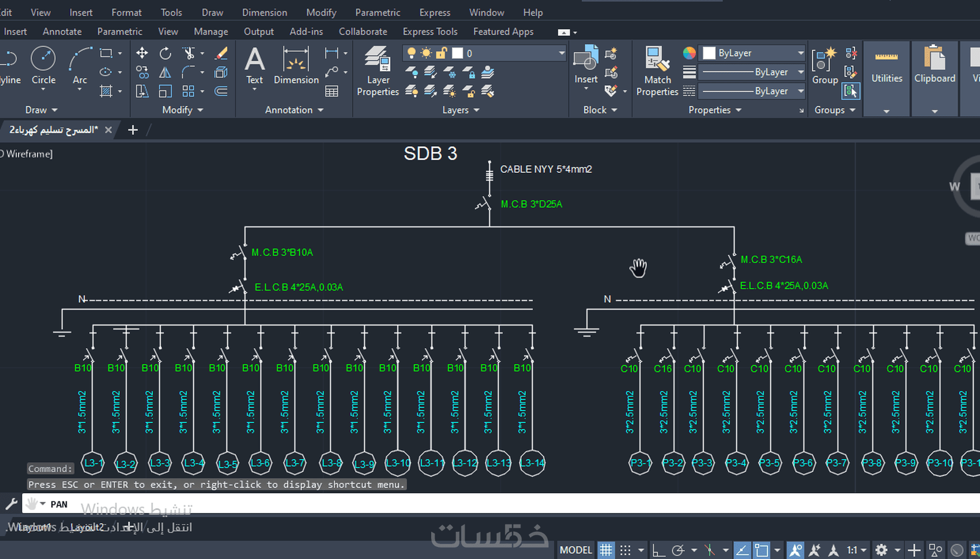Select the Mirror tool
Viewport: 980px width, 559px height.
(x=165, y=73)
